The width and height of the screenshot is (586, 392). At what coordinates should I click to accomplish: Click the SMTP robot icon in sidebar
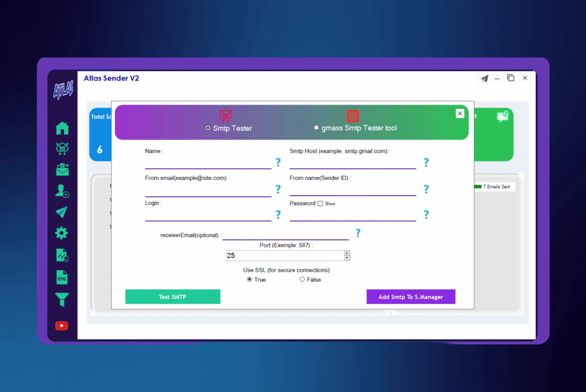click(62, 149)
